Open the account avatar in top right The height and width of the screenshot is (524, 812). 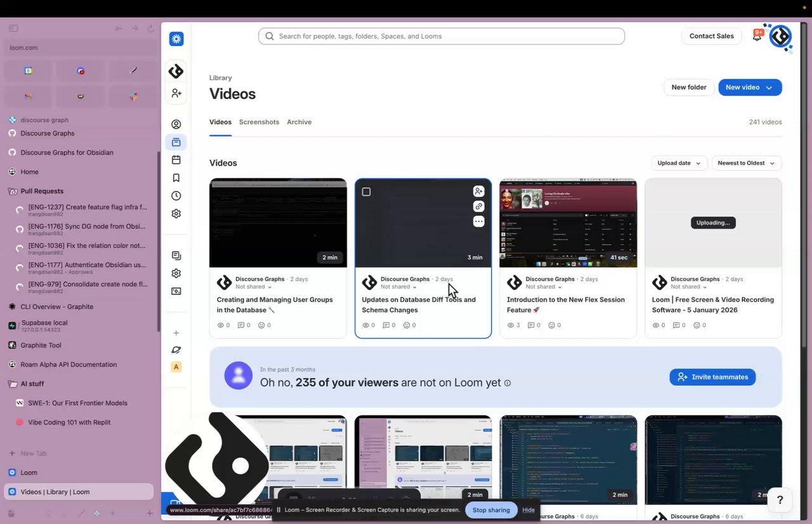click(780, 36)
